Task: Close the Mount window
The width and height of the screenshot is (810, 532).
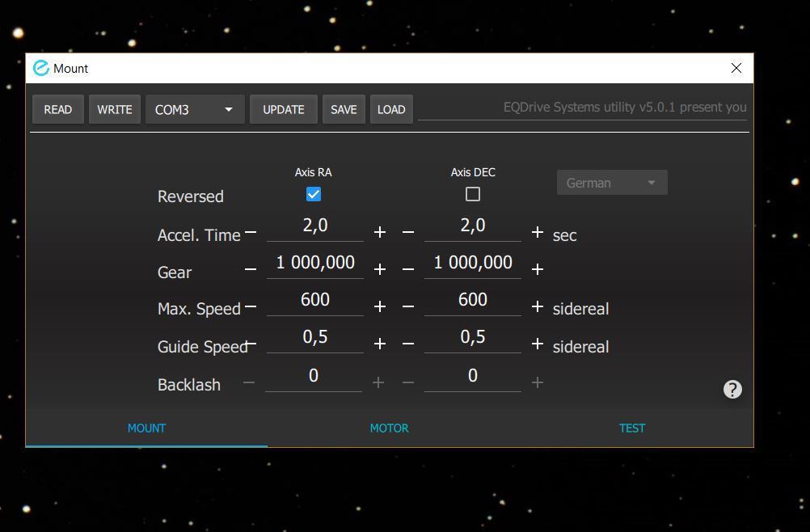Action: click(736, 69)
